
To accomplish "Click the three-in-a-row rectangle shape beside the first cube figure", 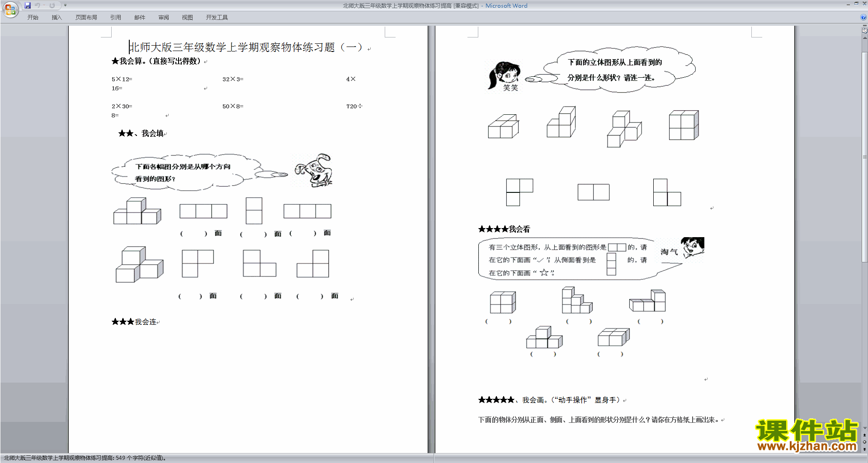I will (x=203, y=211).
